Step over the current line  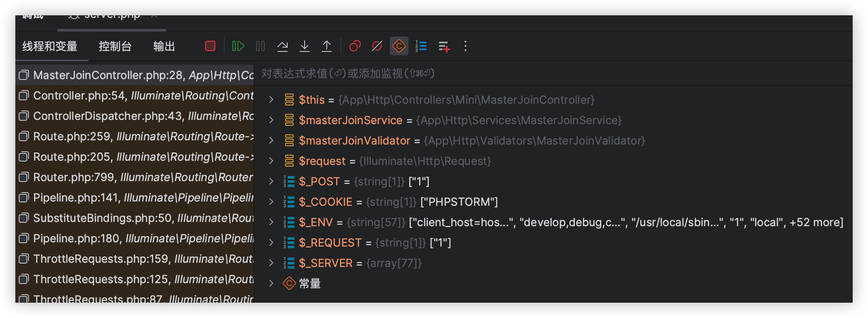(283, 46)
